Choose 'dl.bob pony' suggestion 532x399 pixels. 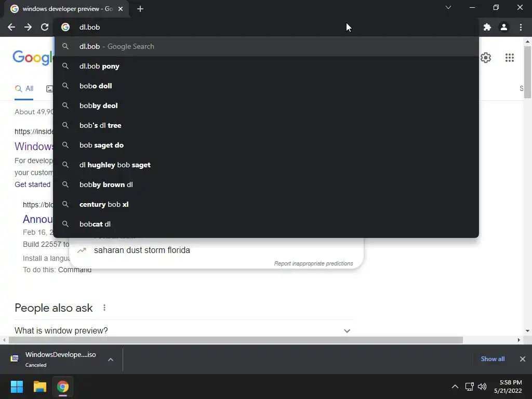pos(266,66)
